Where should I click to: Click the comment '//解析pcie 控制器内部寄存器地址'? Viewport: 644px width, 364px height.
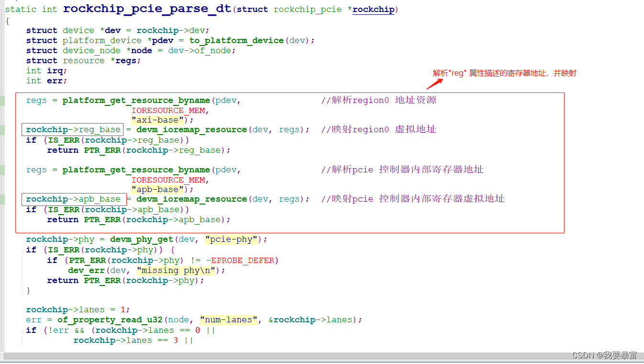(x=402, y=170)
